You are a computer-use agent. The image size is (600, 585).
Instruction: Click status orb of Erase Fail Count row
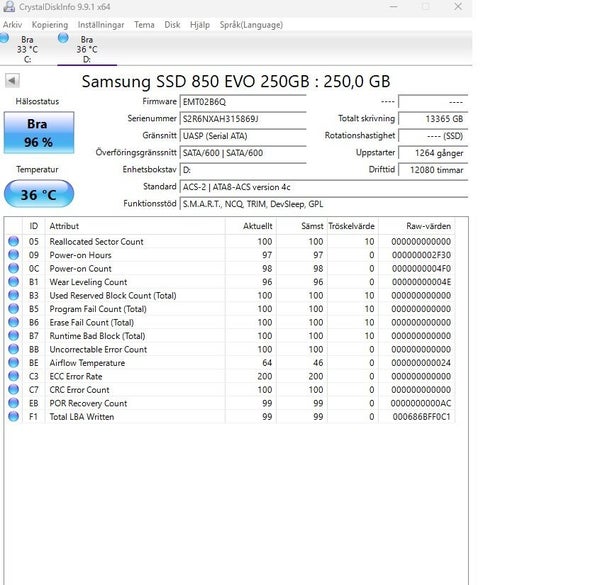pyautogui.click(x=13, y=322)
